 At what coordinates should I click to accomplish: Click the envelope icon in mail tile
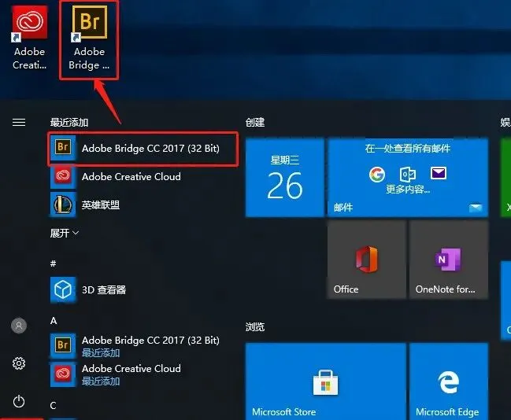(439, 173)
